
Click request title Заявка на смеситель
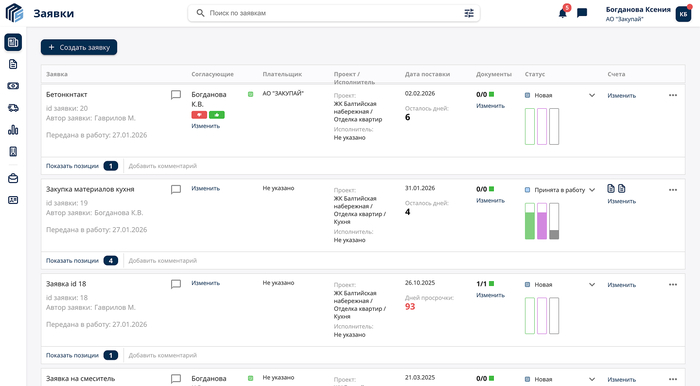pyautogui.click(x=80, y=378)
